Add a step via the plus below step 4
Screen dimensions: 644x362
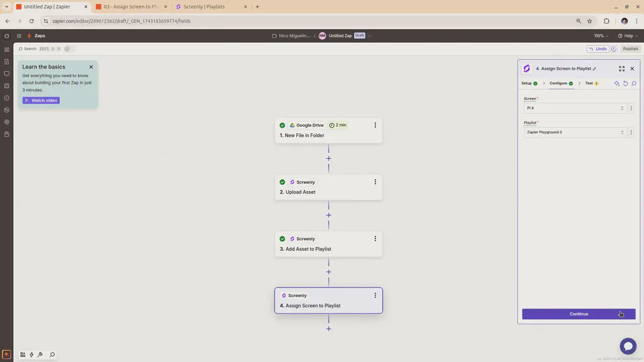point(328,328)
